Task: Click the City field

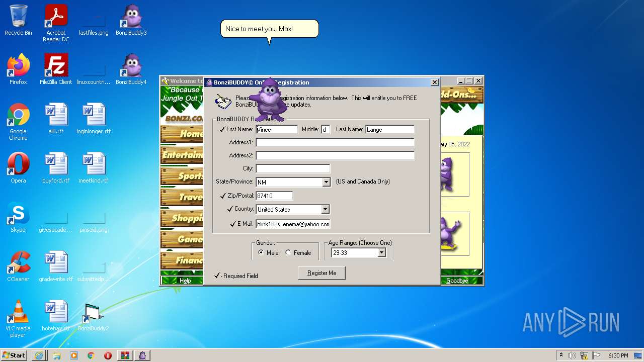Action: [293, 169]
